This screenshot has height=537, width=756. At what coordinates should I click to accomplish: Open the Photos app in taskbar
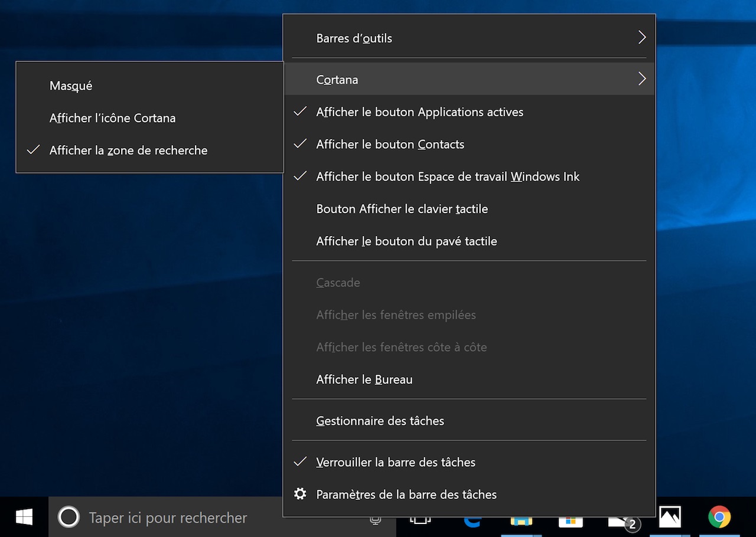coord(670,518)
